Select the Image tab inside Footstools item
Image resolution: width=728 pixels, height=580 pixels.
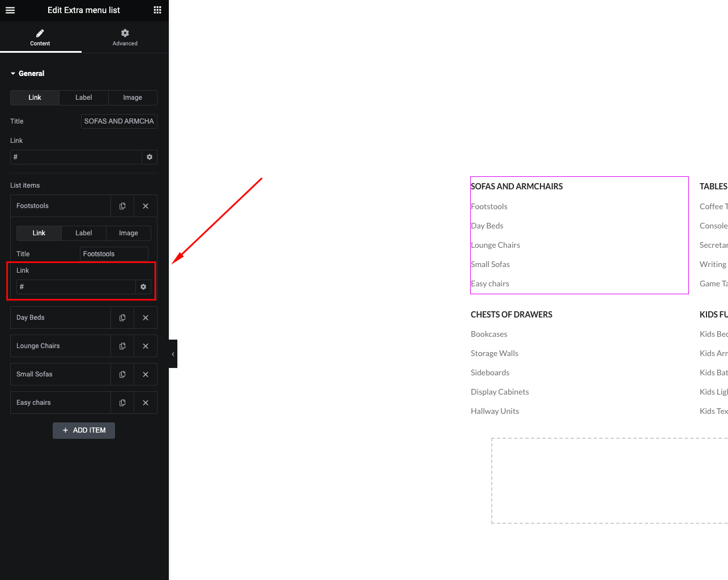[129, 233]
